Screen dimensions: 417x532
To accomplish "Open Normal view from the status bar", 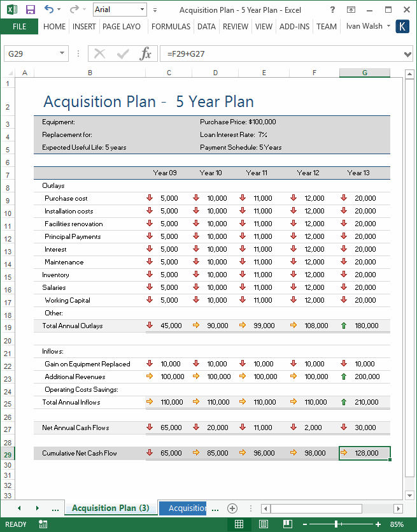I will (241, 523).
